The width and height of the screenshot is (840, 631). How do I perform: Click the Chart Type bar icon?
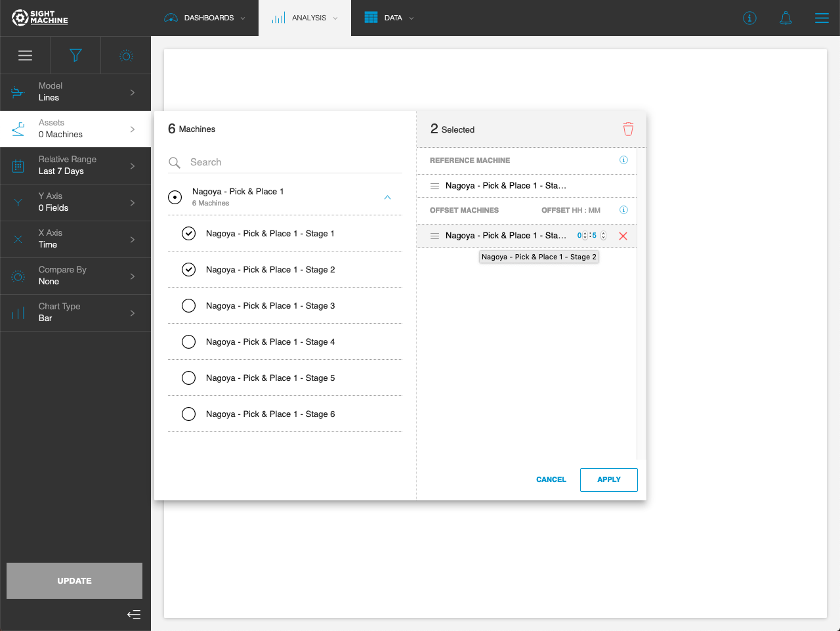pos(18,313)
